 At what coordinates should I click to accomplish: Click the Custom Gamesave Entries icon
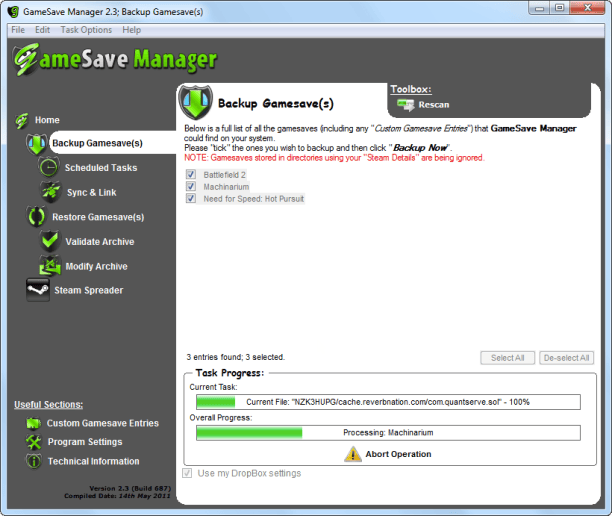pyautogui.click(x=34, y=423)
